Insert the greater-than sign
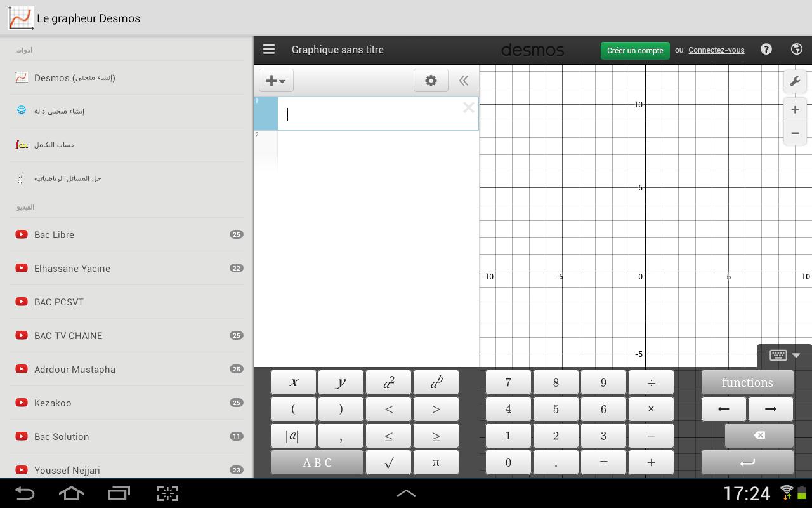Viewport: 812px width, 508px height. click(436, 409)
